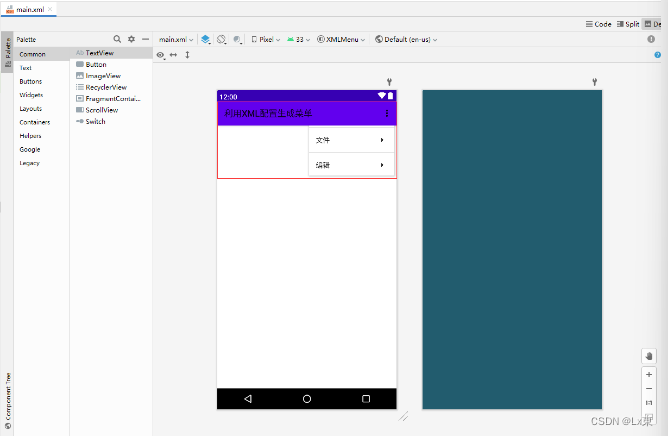The width and height of the screenshot is (668, 436).
Task: Click the horizontal arrows toolbar icon
Action: pos(173,55)
